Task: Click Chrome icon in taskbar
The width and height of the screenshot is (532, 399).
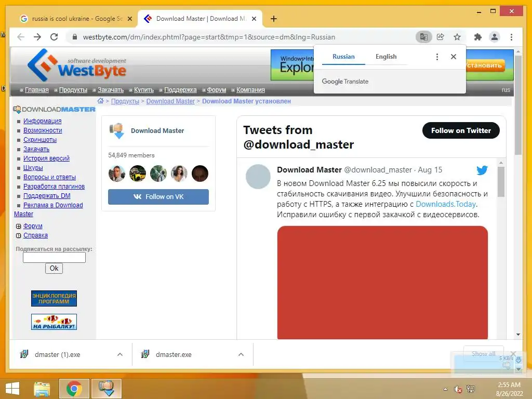Action: (74, 389)
